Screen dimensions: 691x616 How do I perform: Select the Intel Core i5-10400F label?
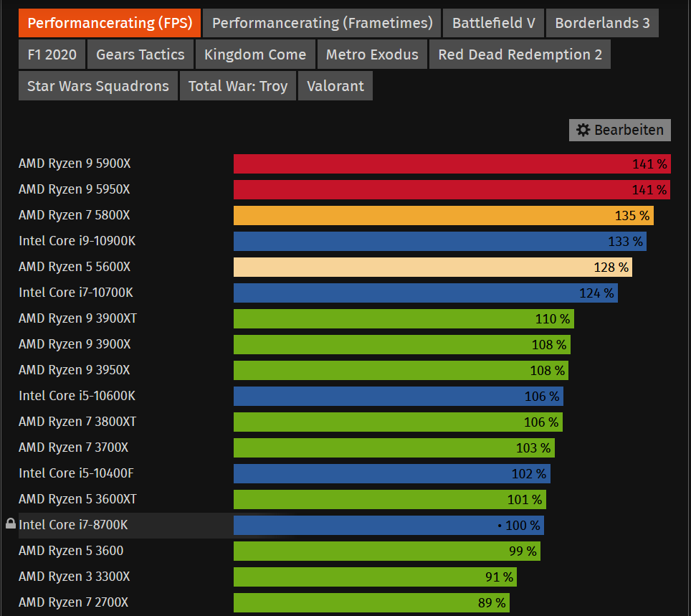click(x=76, y=473)
